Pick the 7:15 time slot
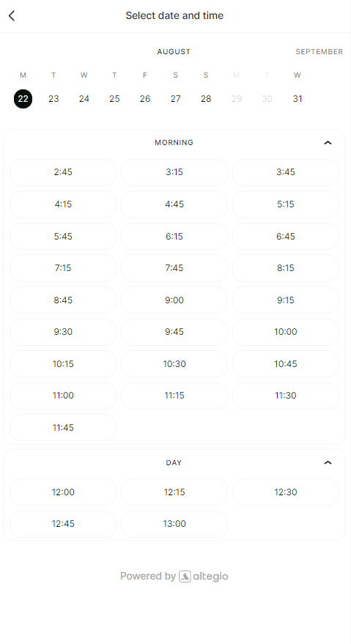 click(63, 268)
